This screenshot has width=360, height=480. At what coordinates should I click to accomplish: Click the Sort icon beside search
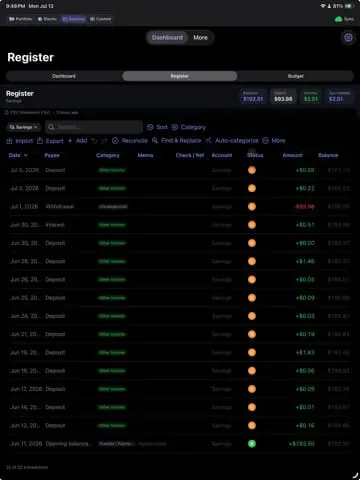[x=150, y=127]
